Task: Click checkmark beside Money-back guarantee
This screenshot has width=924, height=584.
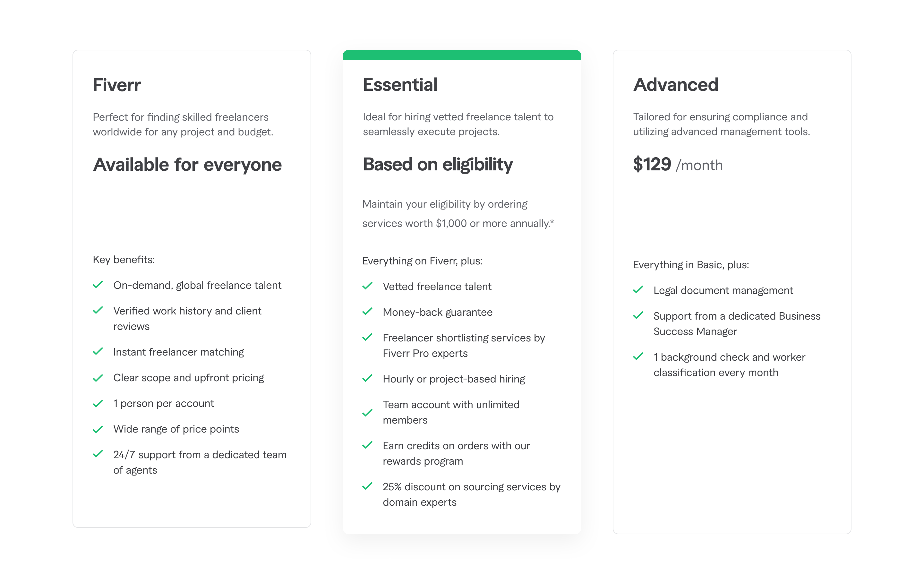Action: [367, 312]
